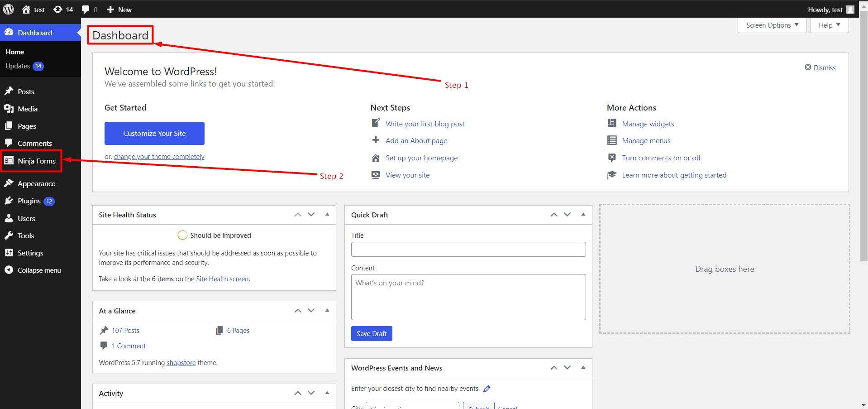Click the house icon beside Set up your homepage

click(376, 158)
